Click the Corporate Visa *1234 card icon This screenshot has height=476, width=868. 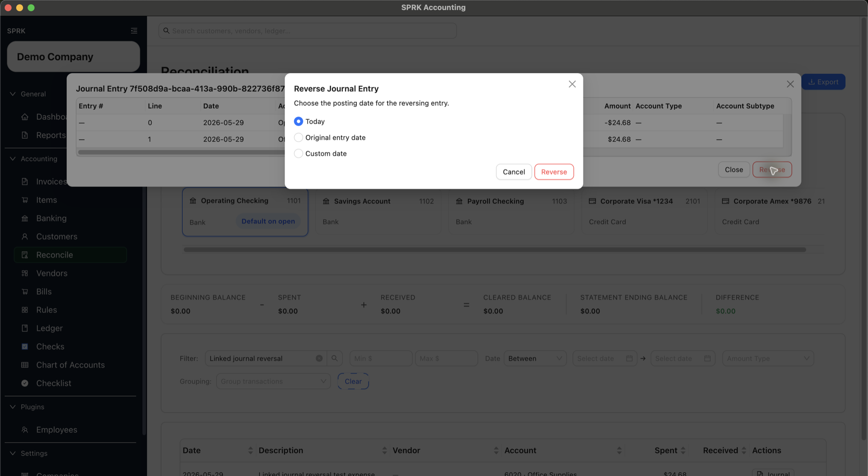point(592,201)
